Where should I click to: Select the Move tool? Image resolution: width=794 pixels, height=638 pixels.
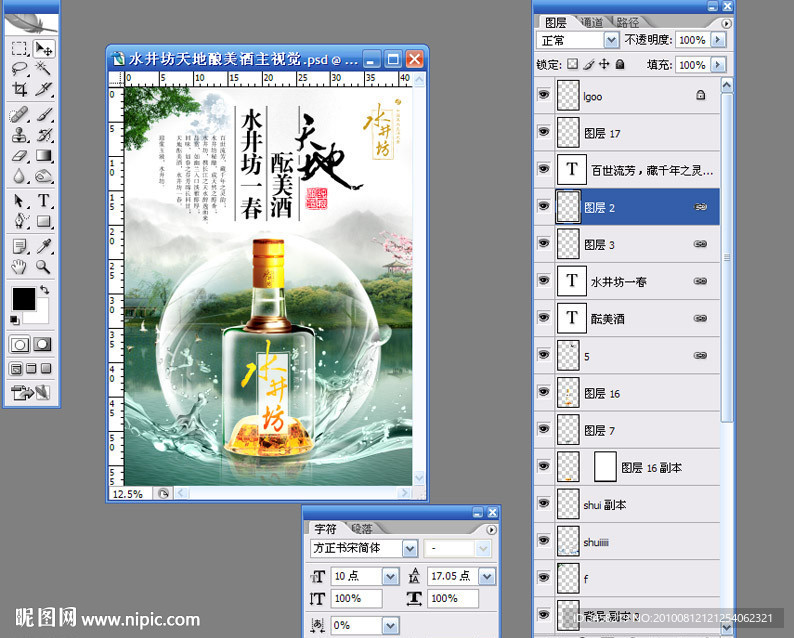click(44, 49)
